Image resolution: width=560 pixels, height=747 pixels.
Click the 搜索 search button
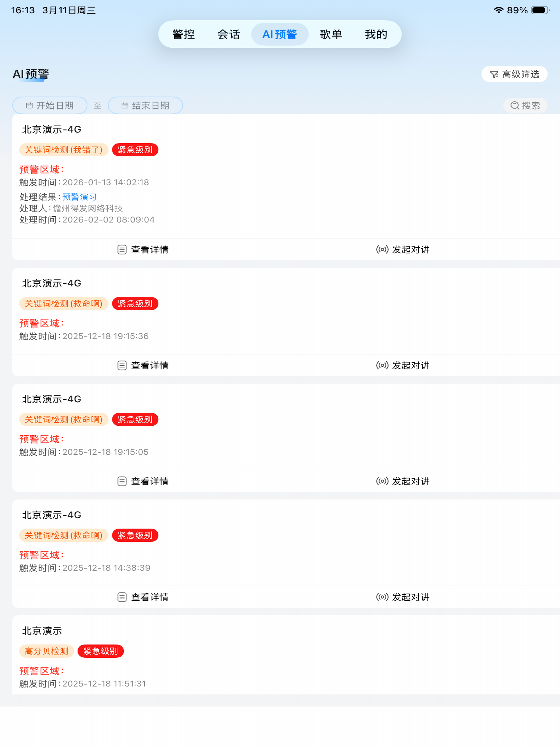click(x=525, y=106)
